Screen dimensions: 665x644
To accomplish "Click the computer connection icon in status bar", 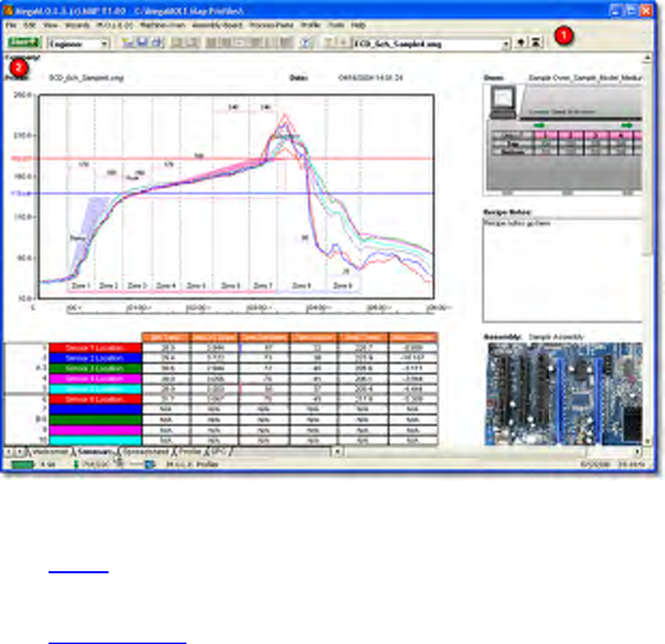I will (x=150, y=465).
